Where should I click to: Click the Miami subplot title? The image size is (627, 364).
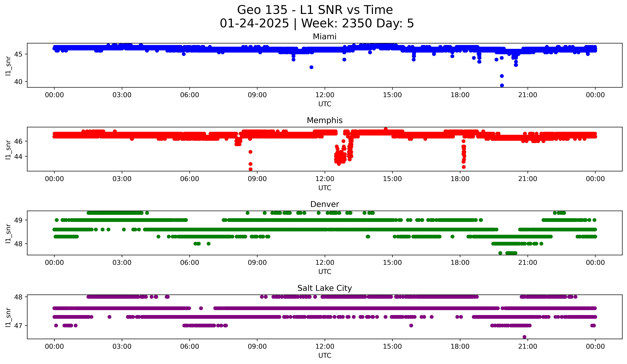[324, 37]
